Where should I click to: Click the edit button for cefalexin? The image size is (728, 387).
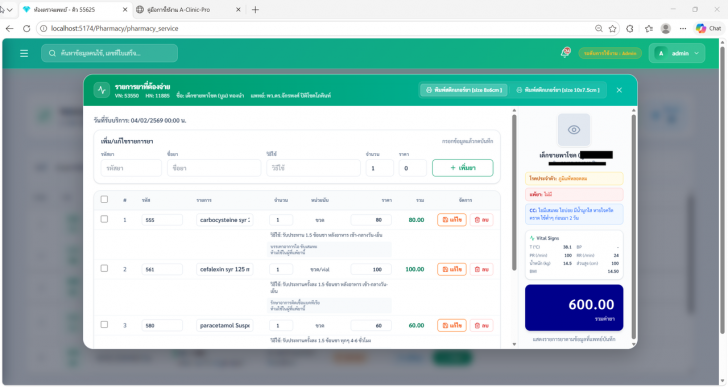tap(452, 269)
